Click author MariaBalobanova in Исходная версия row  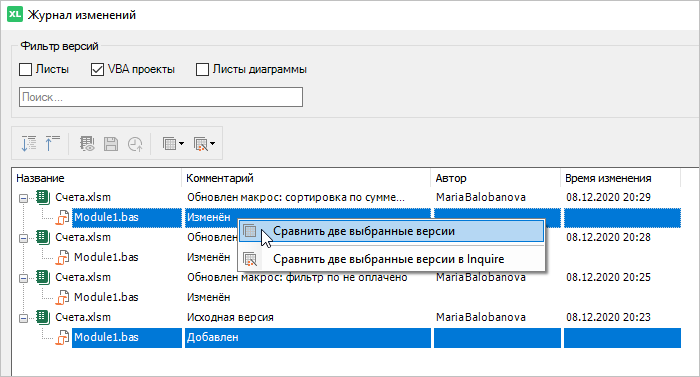[481, 317]
